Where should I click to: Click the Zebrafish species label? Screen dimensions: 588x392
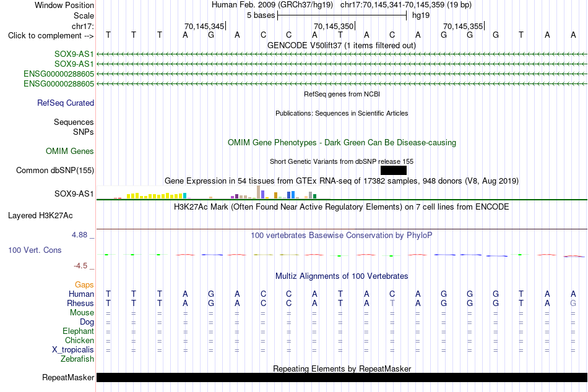coord(77,359)
